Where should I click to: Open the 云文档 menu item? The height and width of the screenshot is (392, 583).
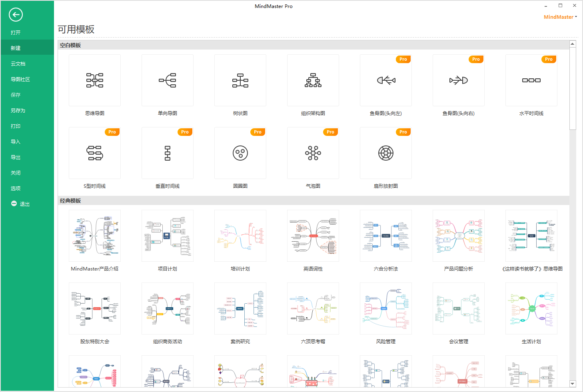[18, 64]
